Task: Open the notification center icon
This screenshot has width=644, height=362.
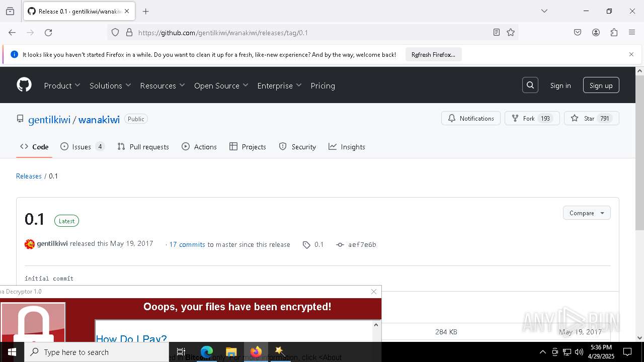Action: click(x=628, y=352)
